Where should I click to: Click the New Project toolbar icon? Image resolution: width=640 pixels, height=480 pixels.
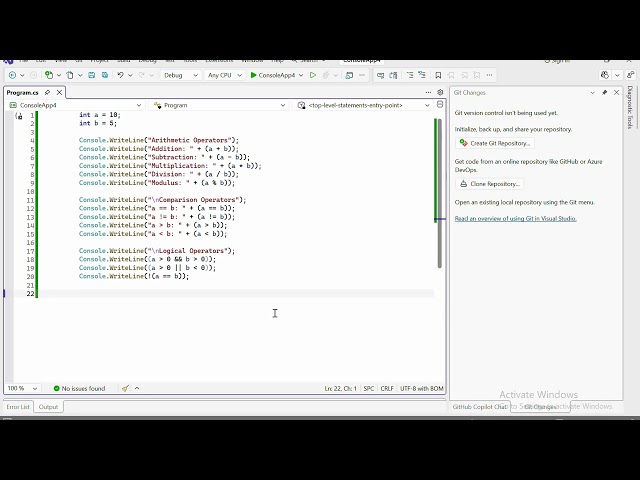[x=49, y=75]
